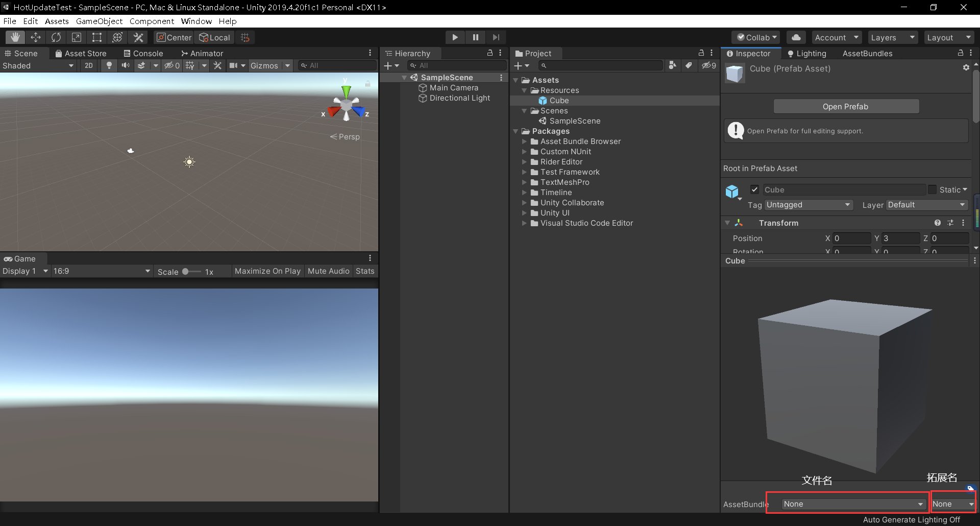Toggle scene audio
The image size is (980, 526).
click(125, 65)
